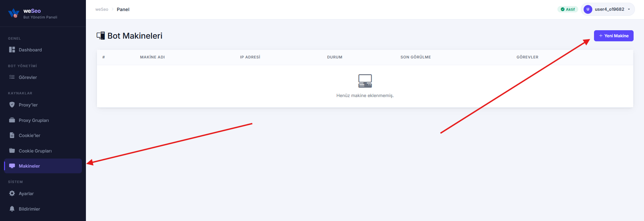
Task: Navigate to Cookie'ler
Action: point(43,135)
